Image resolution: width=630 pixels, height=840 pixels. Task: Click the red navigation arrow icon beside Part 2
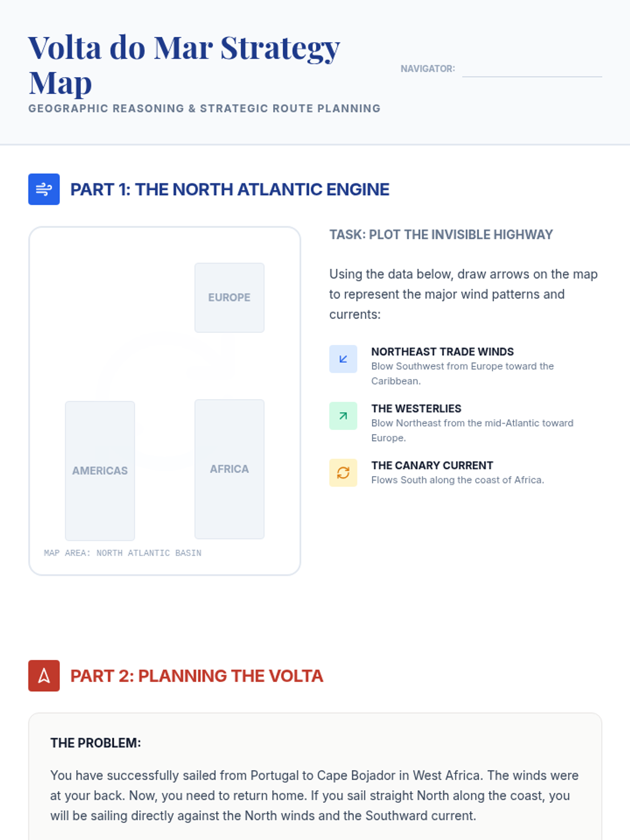tap(44, 676)
